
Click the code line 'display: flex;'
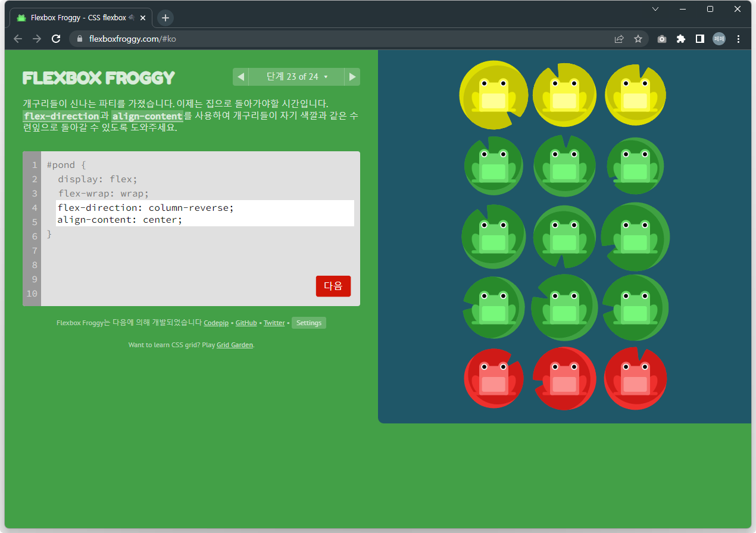(x=98, y=179)
